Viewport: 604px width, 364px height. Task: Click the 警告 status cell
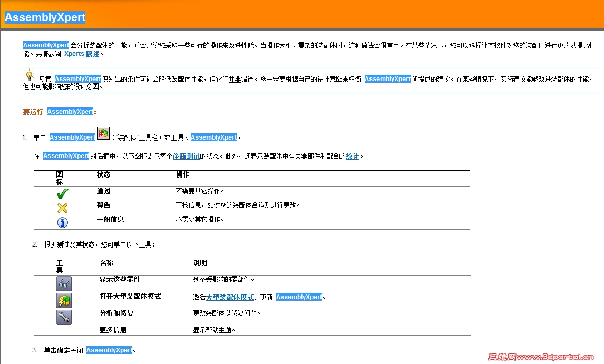[104, 205]
